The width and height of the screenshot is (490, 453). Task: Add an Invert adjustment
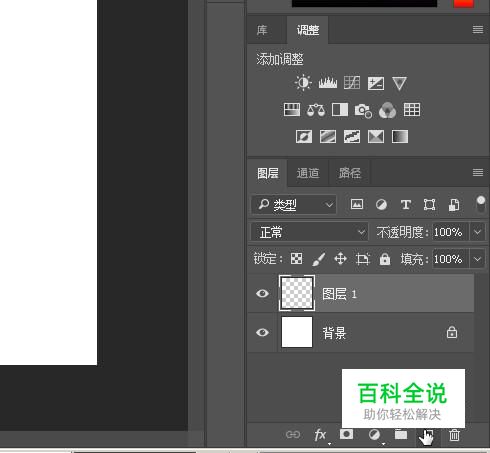pos(304,137)
